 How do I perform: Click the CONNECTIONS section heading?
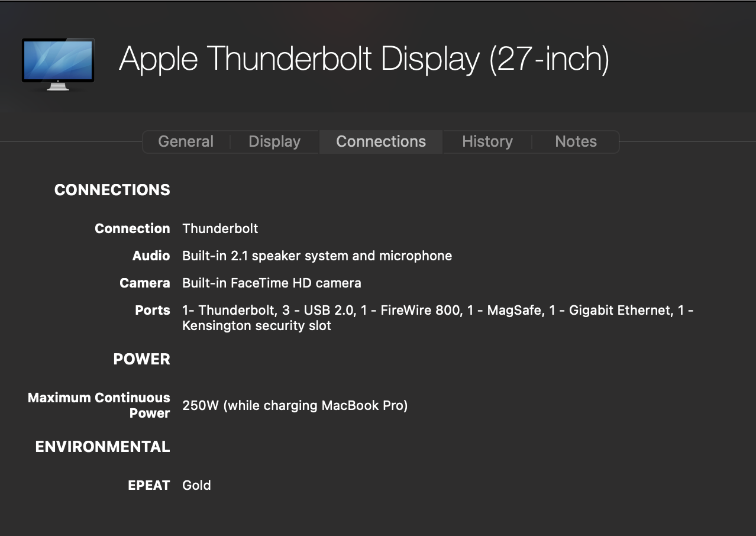click(x=112, y=190)
